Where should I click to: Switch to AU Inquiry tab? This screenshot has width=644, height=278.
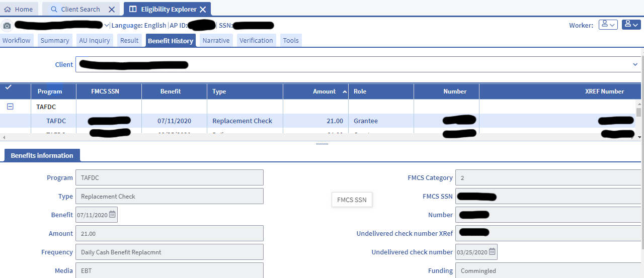pyautogui.click(x=95, y=40)
